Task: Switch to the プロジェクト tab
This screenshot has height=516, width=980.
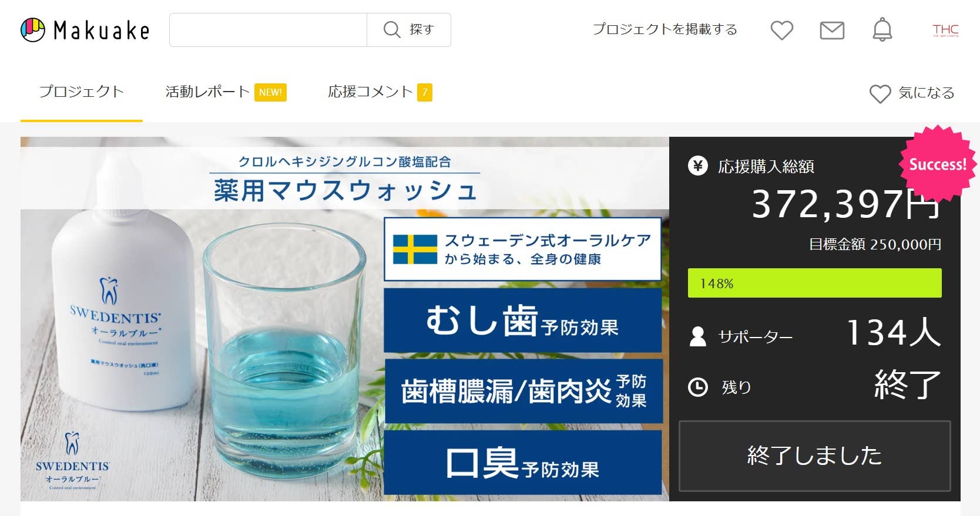Action: coord(82,92)
